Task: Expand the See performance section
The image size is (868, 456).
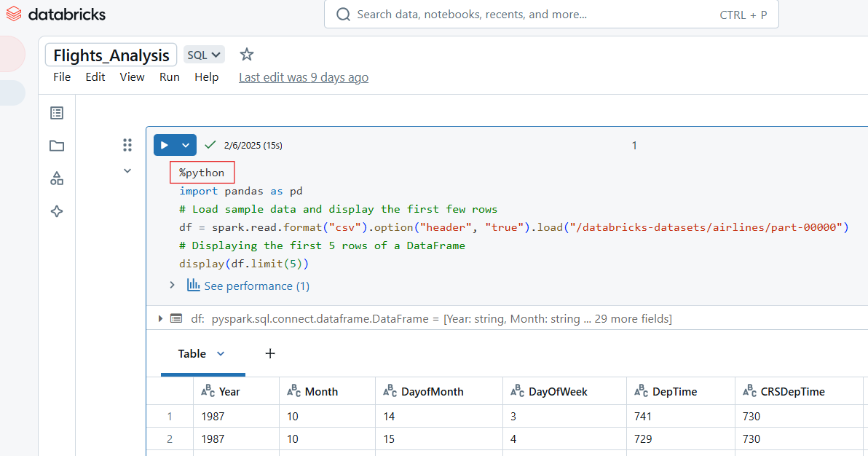Action: (172, 286)
